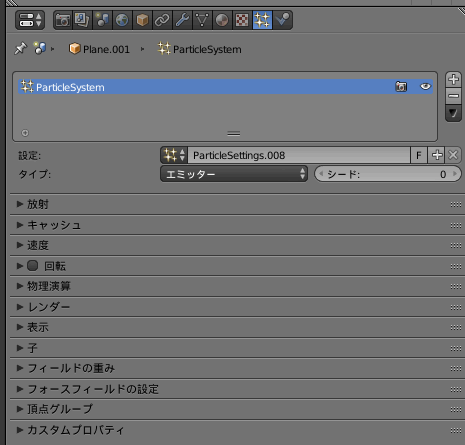Open the Object properties cube tab
Image resolution: width=465 pixels, height=445 pixels.
click(x=142, y=20)
